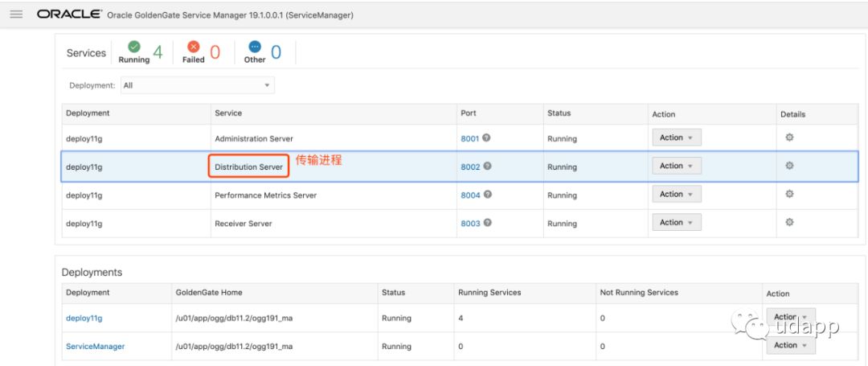868x366 pixels.
Task: Open the deploy11g deployment link
Action: [x=84, y=319]
